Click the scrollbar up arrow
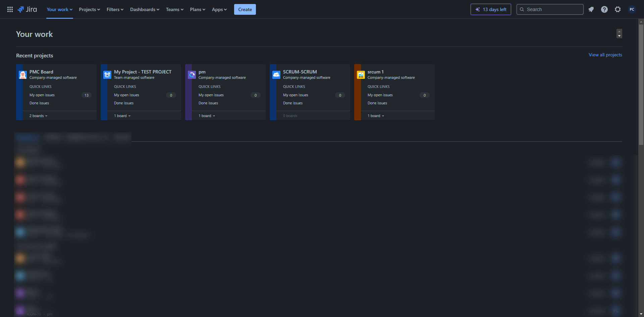This screenshot has width=644, height=317. pos(641,21)
